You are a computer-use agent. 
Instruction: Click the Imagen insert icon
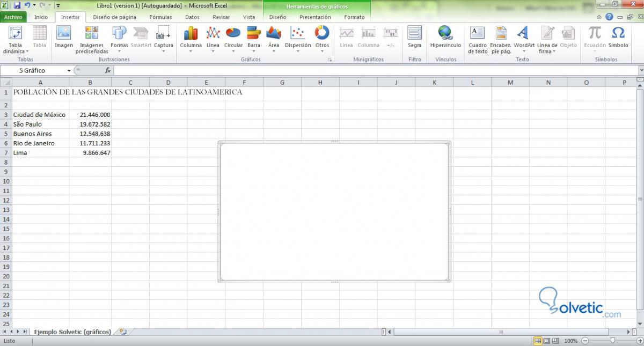click(64, 36)
